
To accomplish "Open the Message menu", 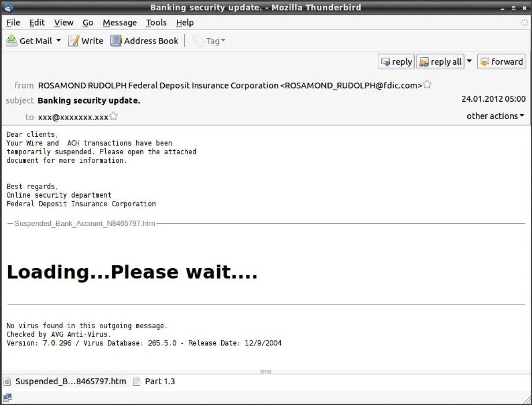I will click(x=119, y=22).
